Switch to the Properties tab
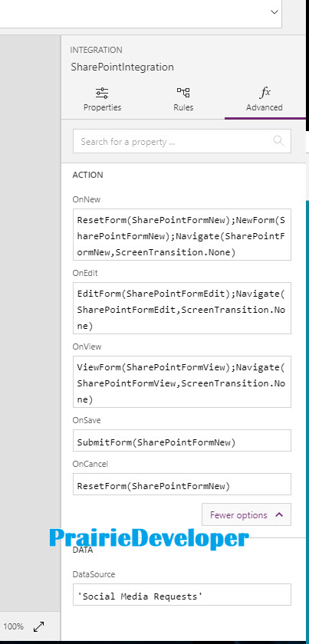This screenshot has height=644, width=309. 102,100
